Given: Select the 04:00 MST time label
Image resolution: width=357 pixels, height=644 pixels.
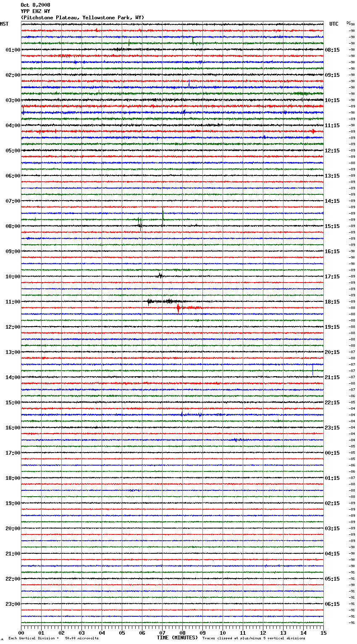Looking at the screenshot, I should click(13, 126).
